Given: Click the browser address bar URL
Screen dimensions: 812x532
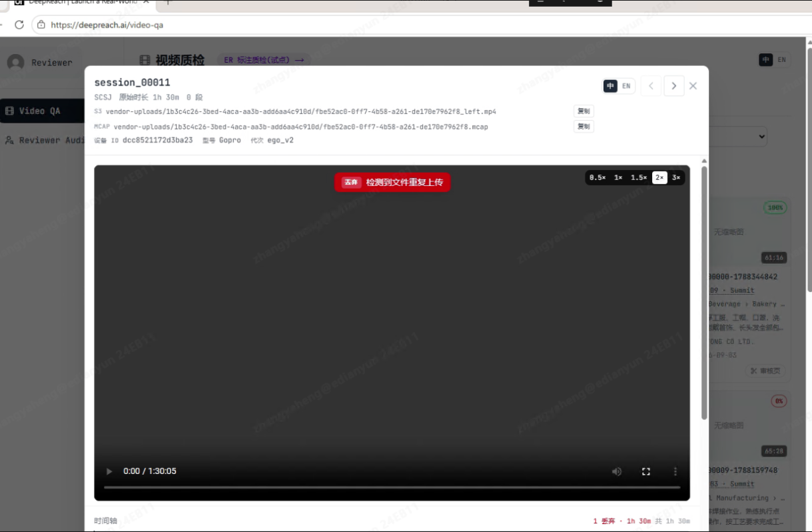Looking at the screenshot, I should point(107,25).
